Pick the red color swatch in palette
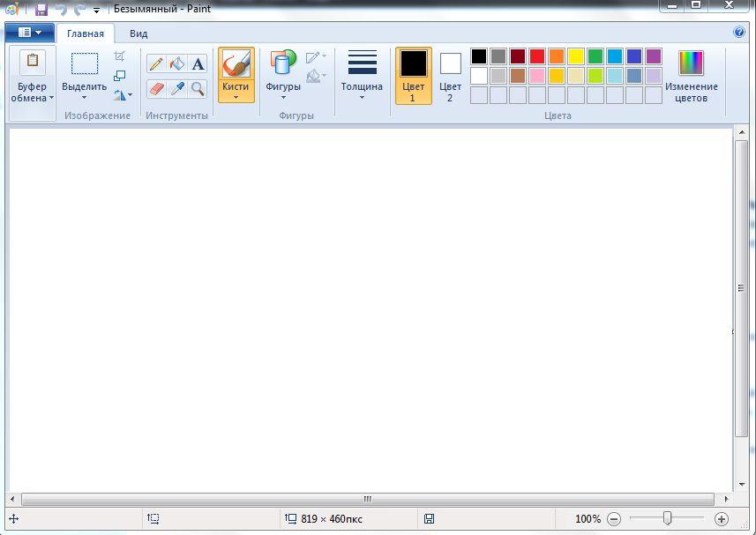This screenshot has width=756, height=535. click(x=536, y=56)
